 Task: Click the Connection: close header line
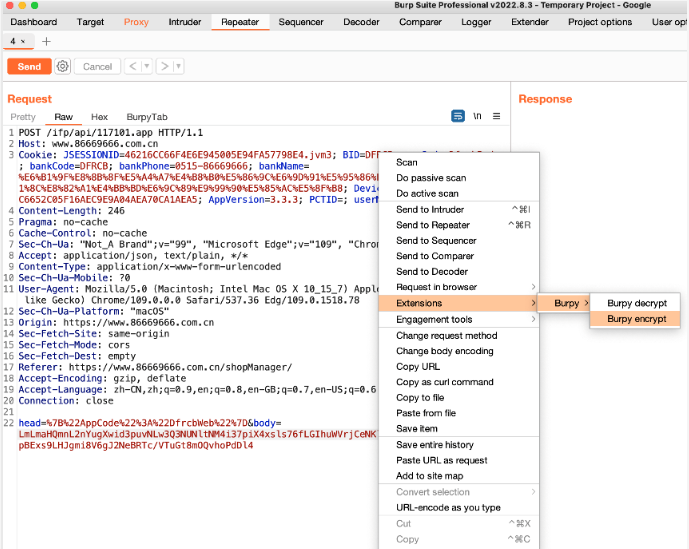pos(66,400)
